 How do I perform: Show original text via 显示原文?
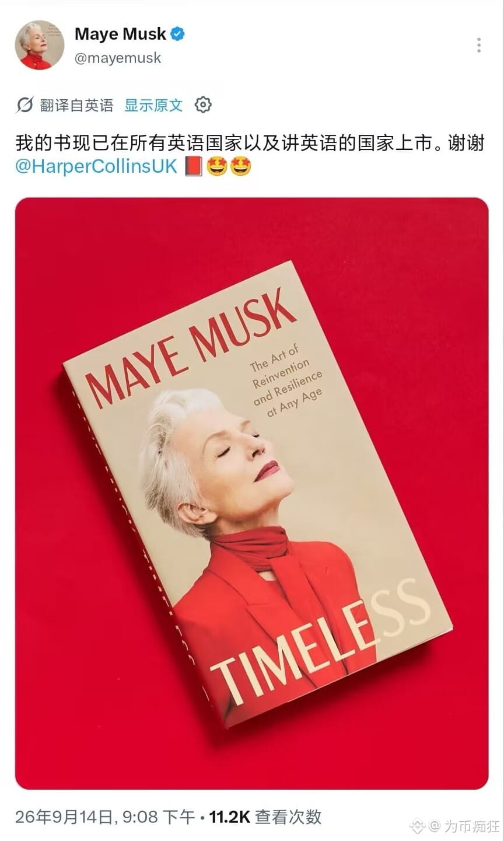coord(153,105)
